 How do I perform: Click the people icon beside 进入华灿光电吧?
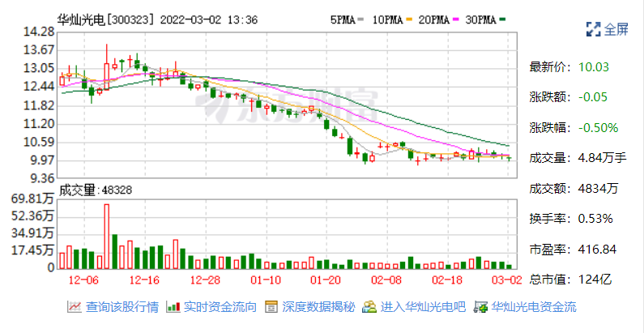coord(369,307)
